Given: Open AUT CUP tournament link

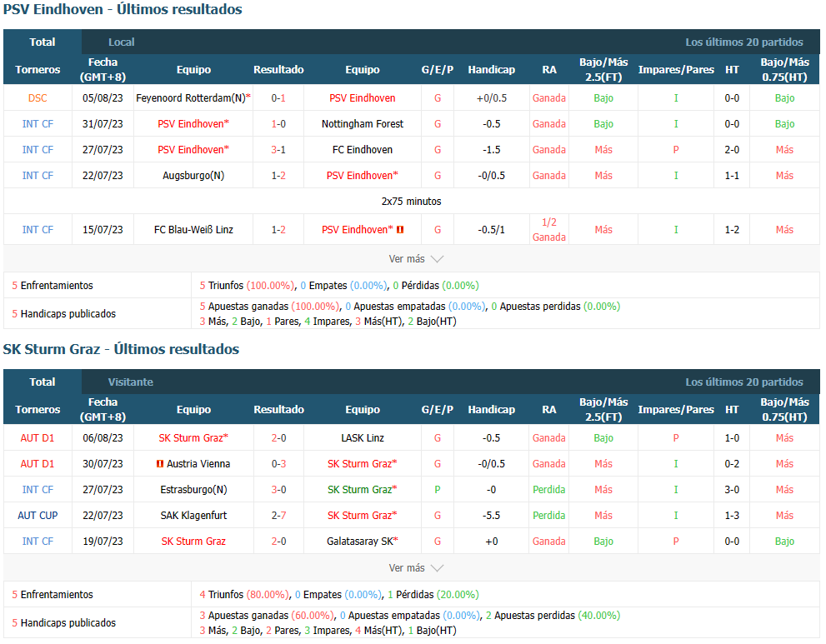Looking at the screenshot, I should click(x=38, y=516).
